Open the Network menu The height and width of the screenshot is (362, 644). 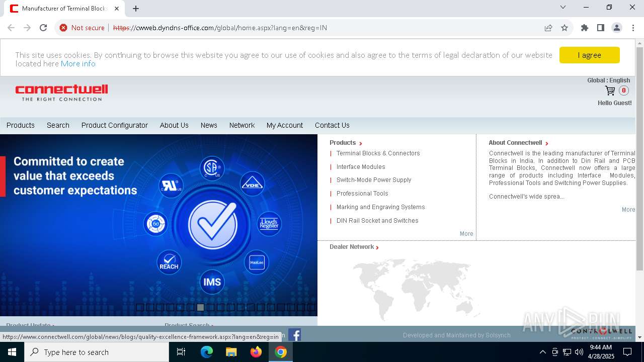tap(242, 125)
